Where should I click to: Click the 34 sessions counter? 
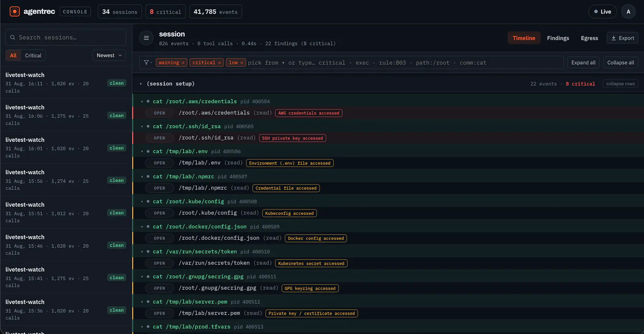pyautogui.click(x=120, y=12)
